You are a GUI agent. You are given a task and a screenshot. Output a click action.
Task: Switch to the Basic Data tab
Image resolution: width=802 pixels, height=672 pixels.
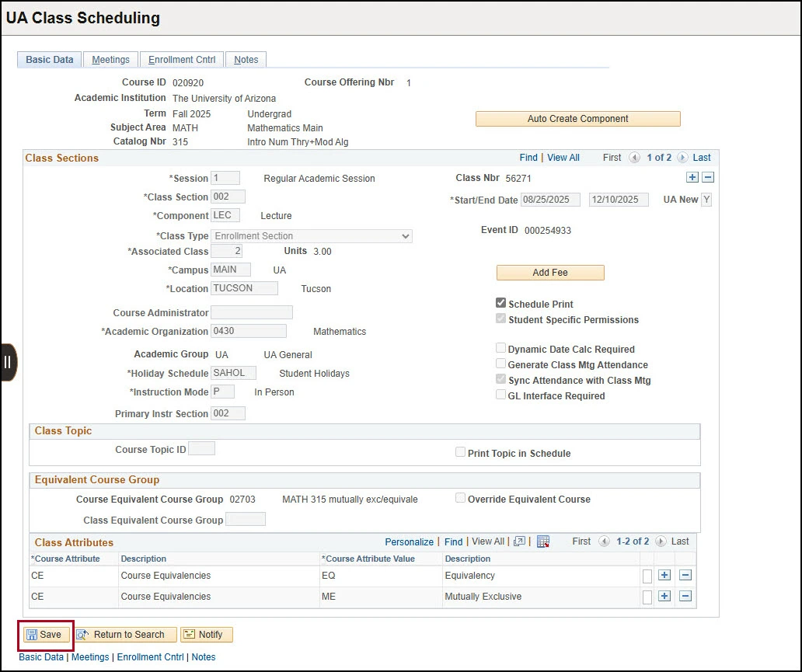(x=50, y=59)
